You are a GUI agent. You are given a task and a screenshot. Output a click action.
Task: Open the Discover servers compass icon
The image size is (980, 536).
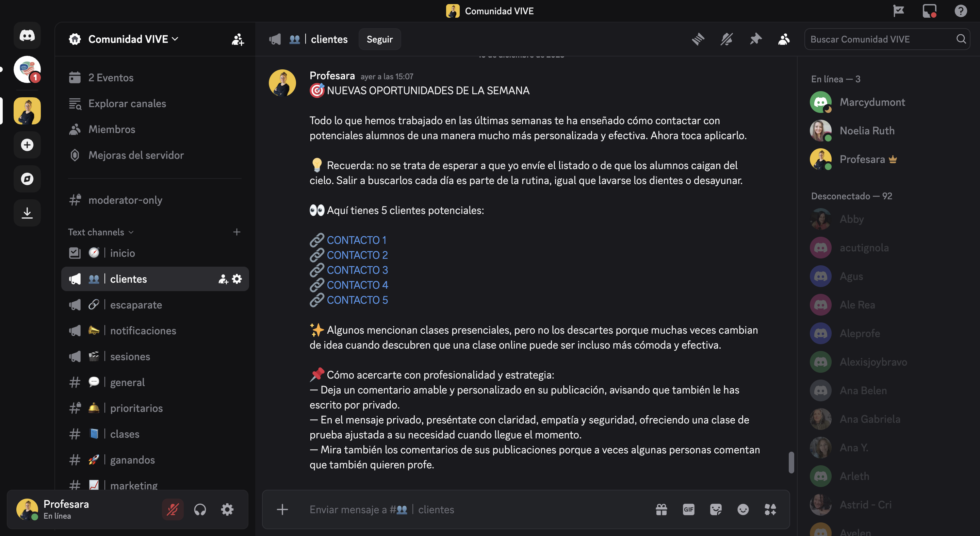click(27, 179)
